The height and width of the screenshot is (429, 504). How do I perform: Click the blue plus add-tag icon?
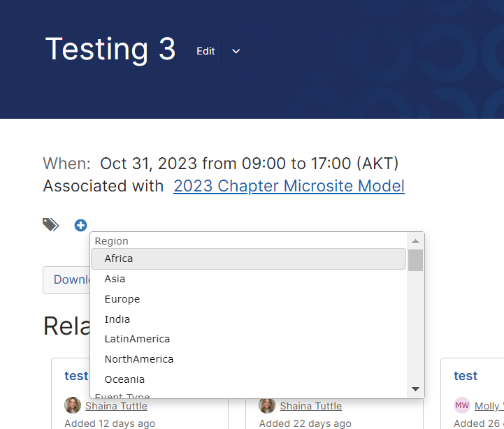pos(81,225)
